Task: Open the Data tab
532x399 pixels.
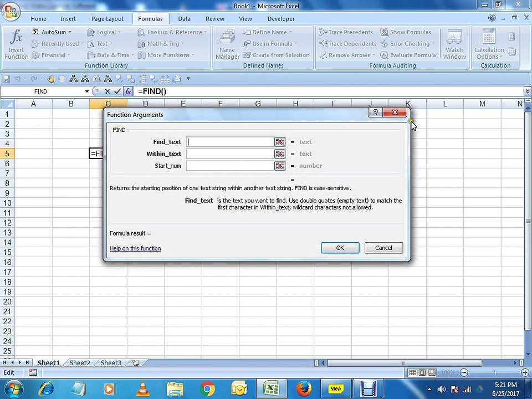Action: [x=184, y=19]
